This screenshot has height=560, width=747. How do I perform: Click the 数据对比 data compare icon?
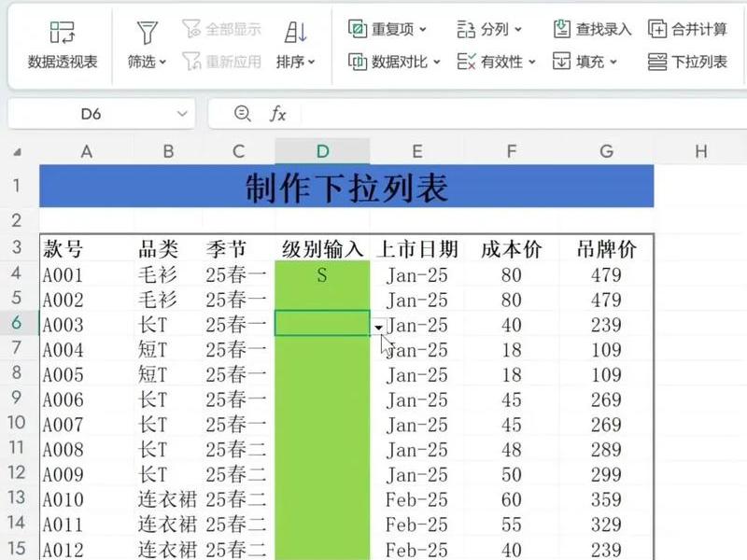coord(358,62)
